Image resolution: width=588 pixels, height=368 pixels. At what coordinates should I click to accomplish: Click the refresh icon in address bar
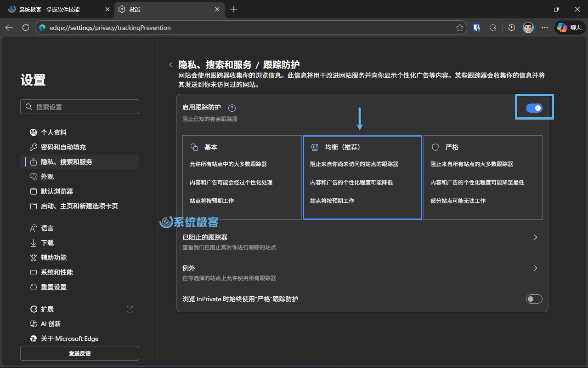click(25, 28)
